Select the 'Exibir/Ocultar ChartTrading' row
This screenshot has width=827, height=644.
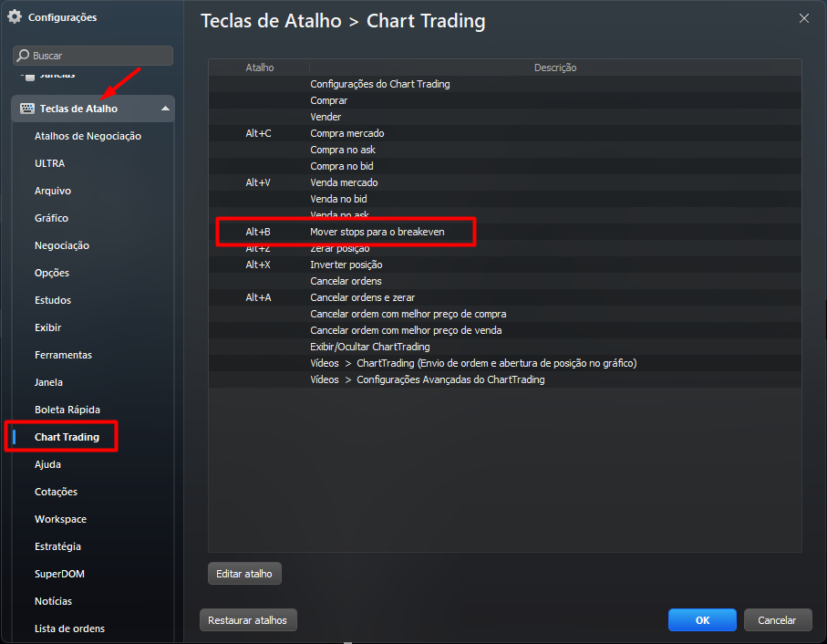point(505,347)
